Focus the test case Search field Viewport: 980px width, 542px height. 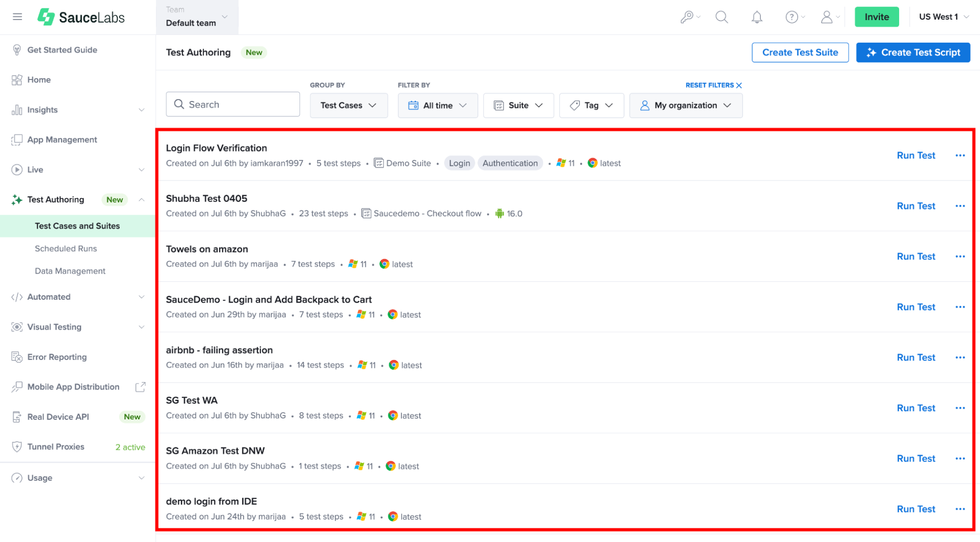(x=233, y=104)
